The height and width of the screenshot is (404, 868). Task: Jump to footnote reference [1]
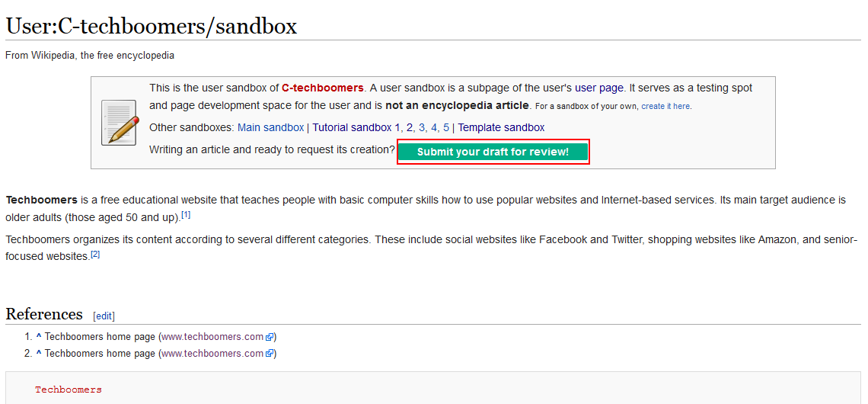(x=186, y=215)
